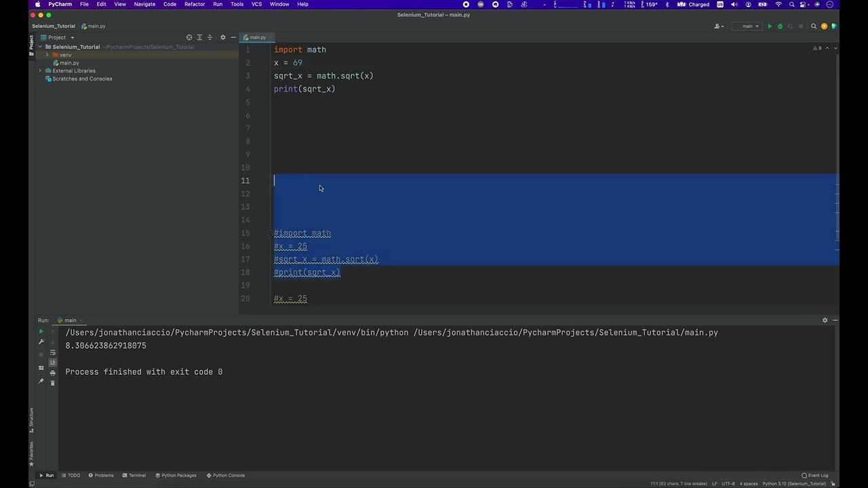
Task: Open the main run configuration dropdown
Action: tap(747, 26)
